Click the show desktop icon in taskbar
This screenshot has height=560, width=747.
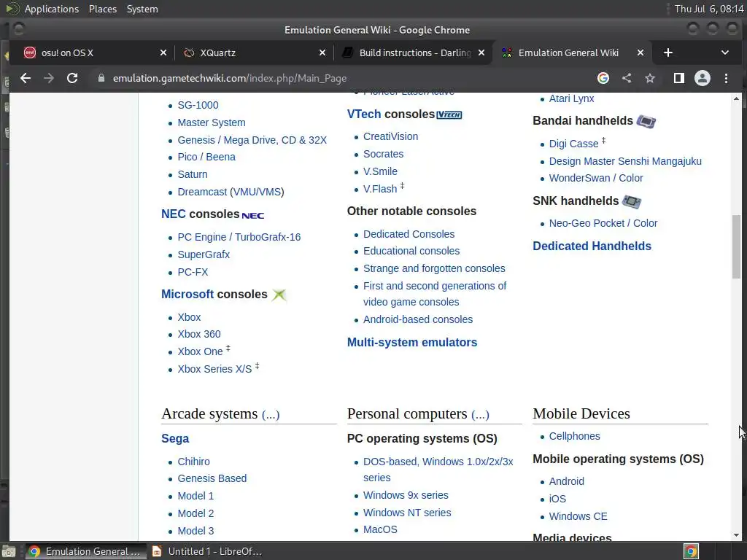click(x=9, y=551)
